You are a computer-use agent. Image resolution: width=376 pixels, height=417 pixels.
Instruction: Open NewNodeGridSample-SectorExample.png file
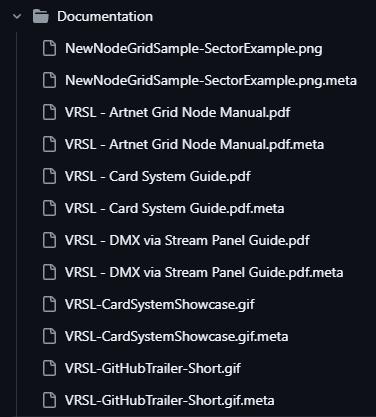[194, 49]
